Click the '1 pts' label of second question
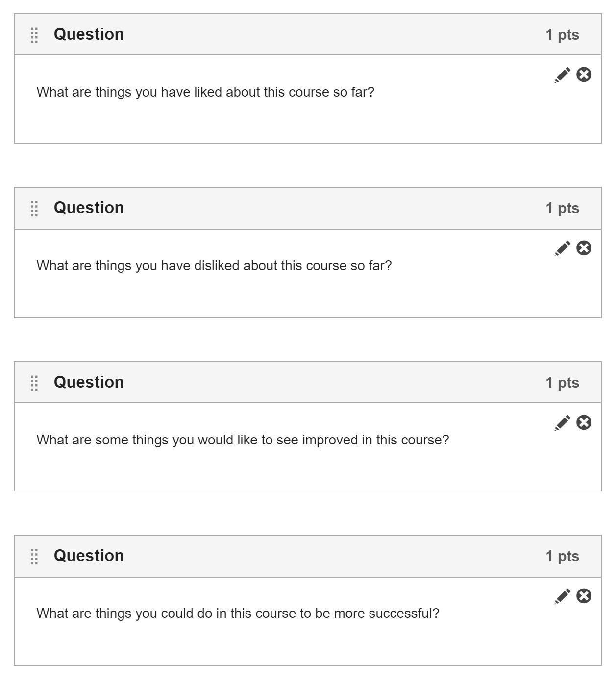The width and height of the screenshot is (616, 688). [x=562, y=208]
